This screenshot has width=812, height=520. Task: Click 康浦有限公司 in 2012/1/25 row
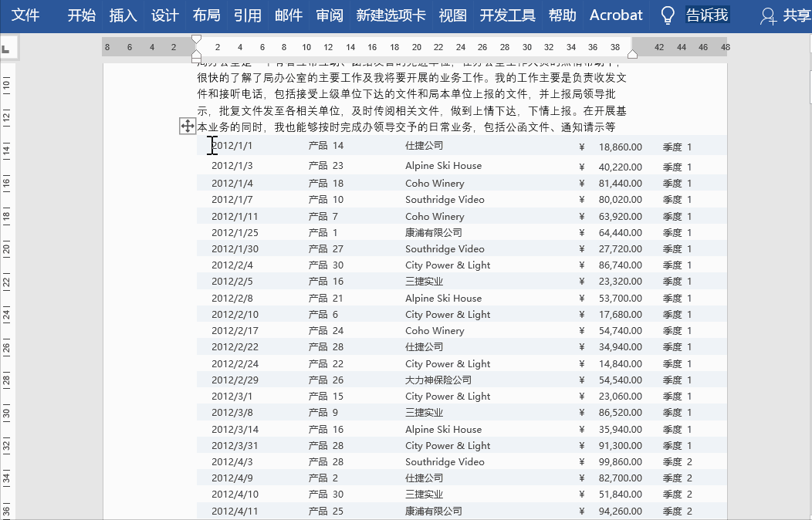[x=434, y=232]
